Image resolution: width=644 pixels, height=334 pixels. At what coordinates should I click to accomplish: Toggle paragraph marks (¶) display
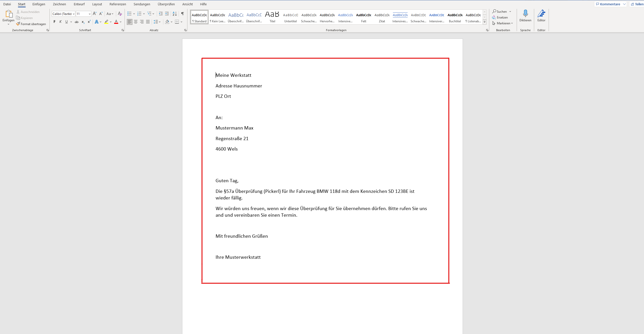[183, 14]
